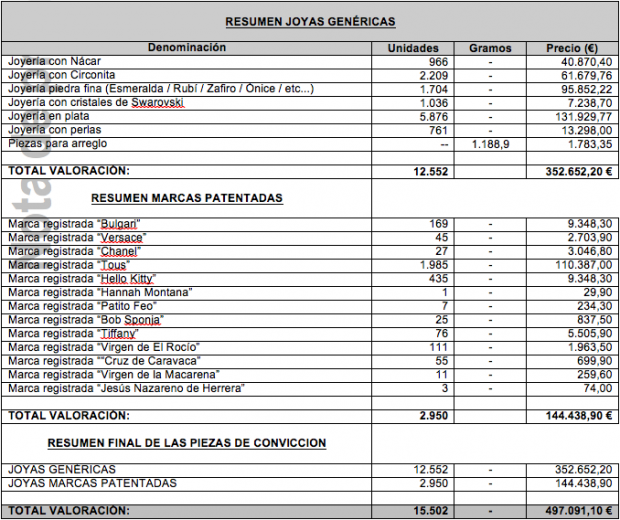
Task: Click the 'Virgen de El Rocío' row label
Action: 104,347
